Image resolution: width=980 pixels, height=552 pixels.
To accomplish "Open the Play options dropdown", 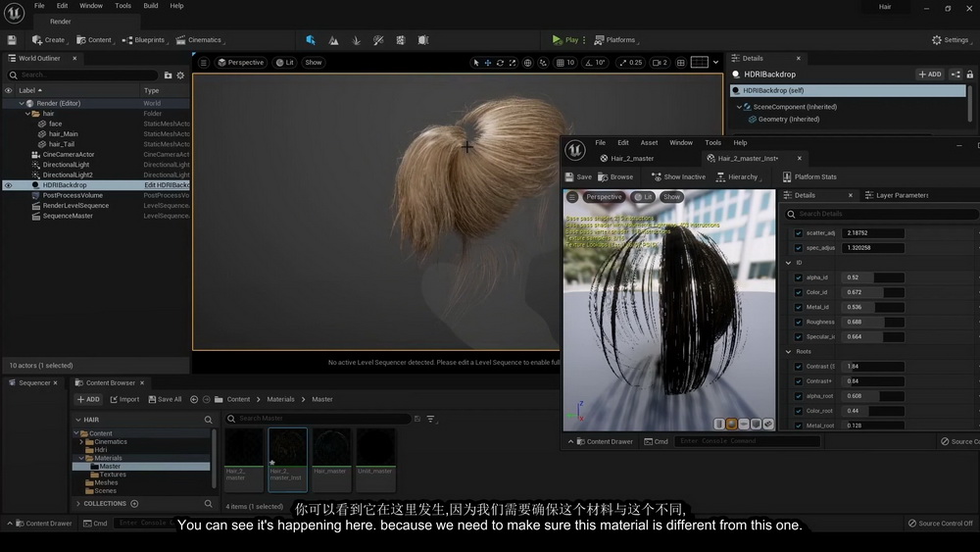I will pyautogui.click(x=584, y=40).
